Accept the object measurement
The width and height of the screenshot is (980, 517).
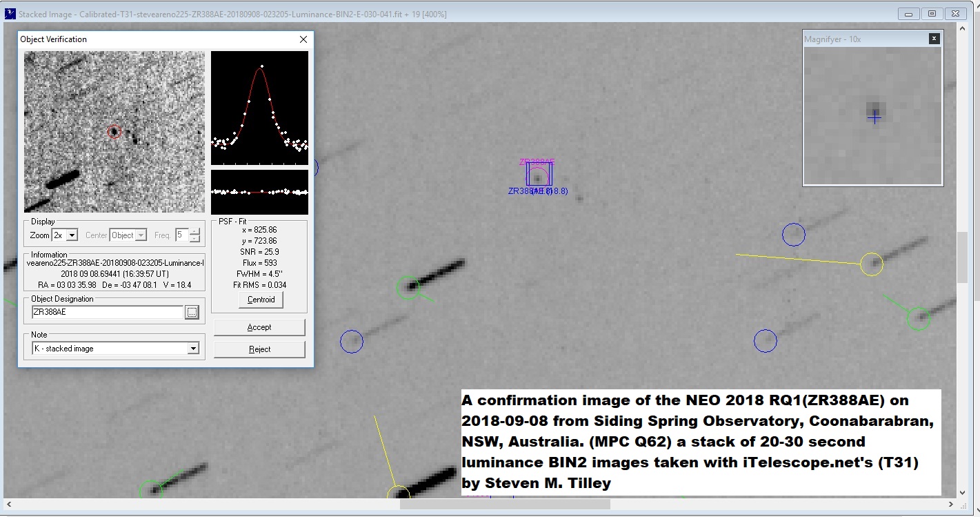(x=259, y=326)
